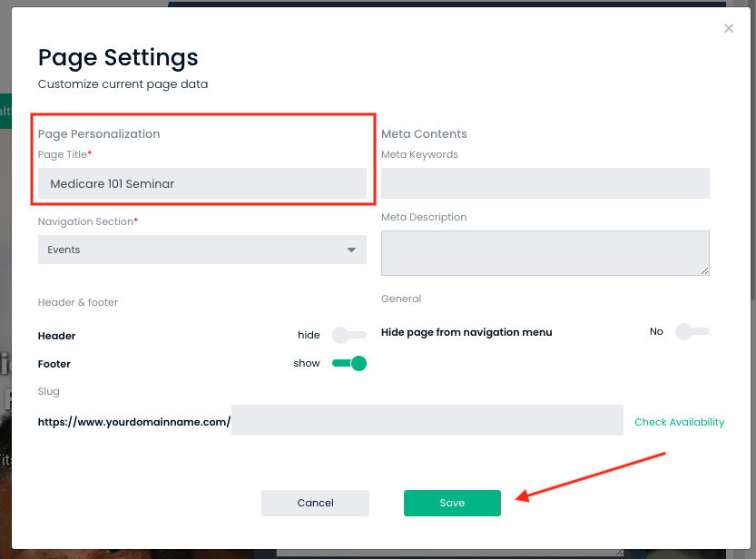Save the page settings
This screenshot has width=756, height=559.
(452, 503)
